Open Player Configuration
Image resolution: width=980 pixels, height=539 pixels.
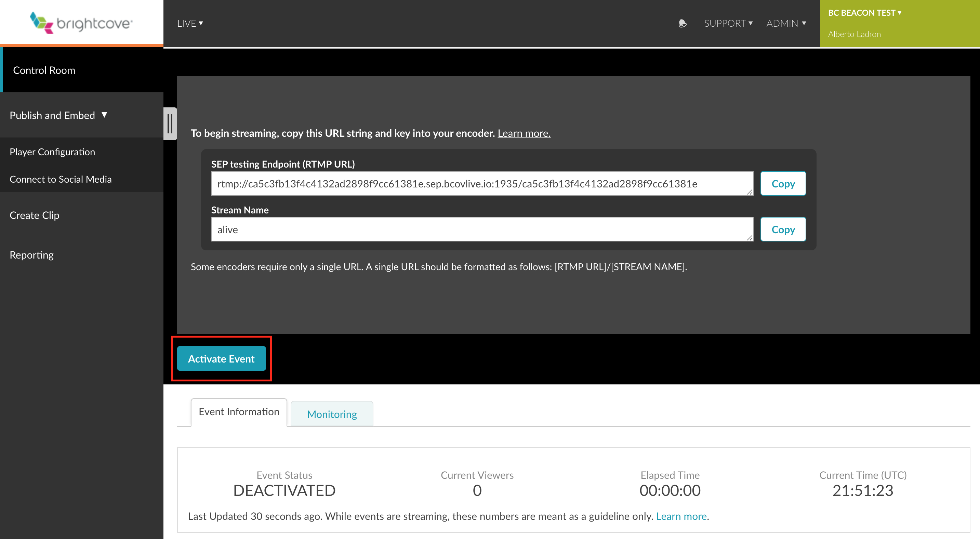coord(52,152)
